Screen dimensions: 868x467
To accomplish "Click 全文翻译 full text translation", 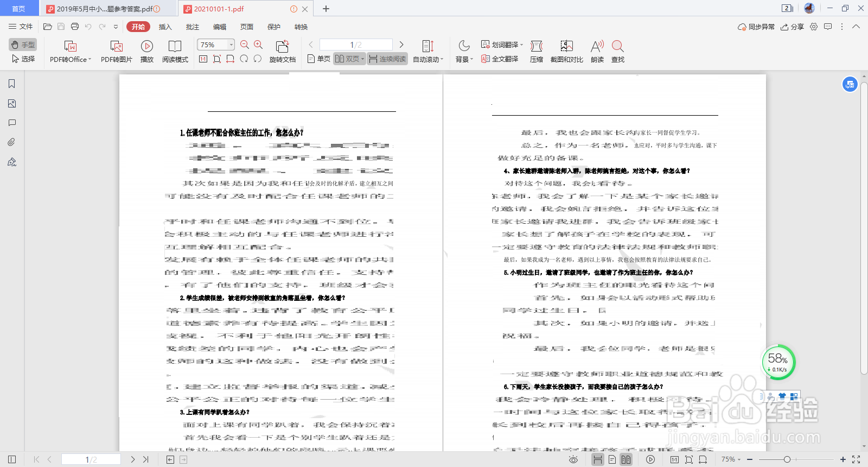I will click(x=500, y=59).
